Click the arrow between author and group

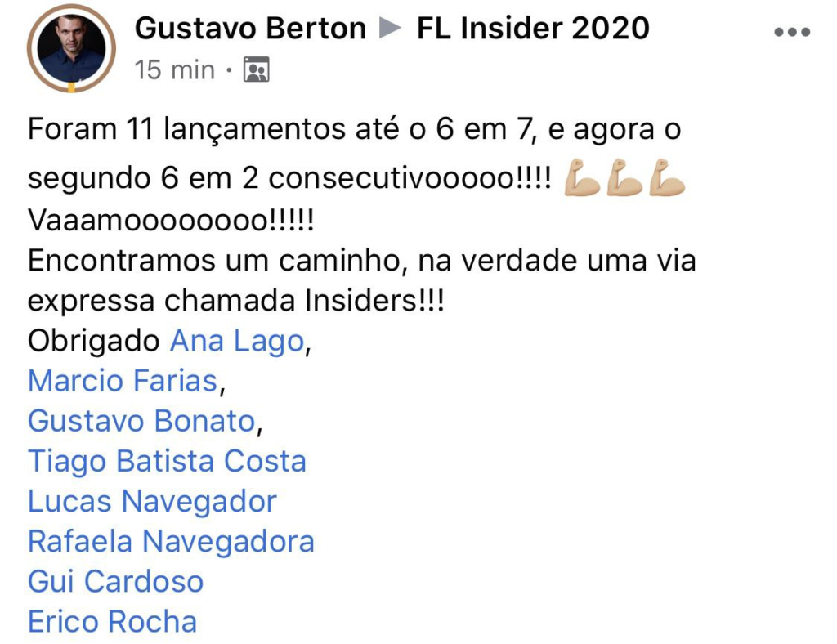(x=390, y=28)
